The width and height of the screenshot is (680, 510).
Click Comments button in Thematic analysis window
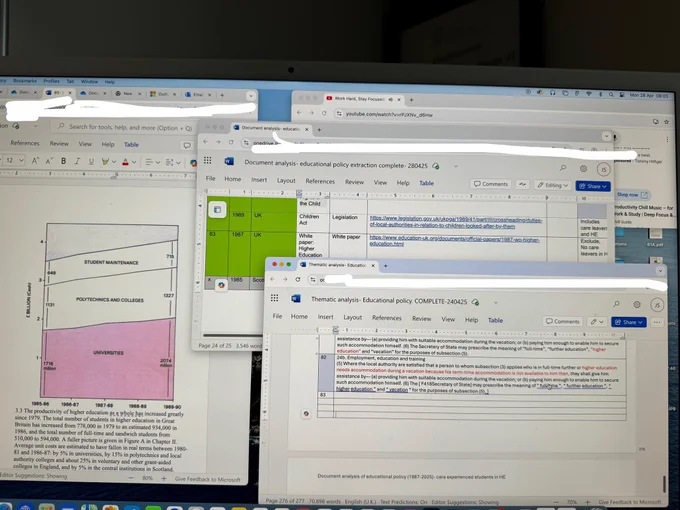562,321
